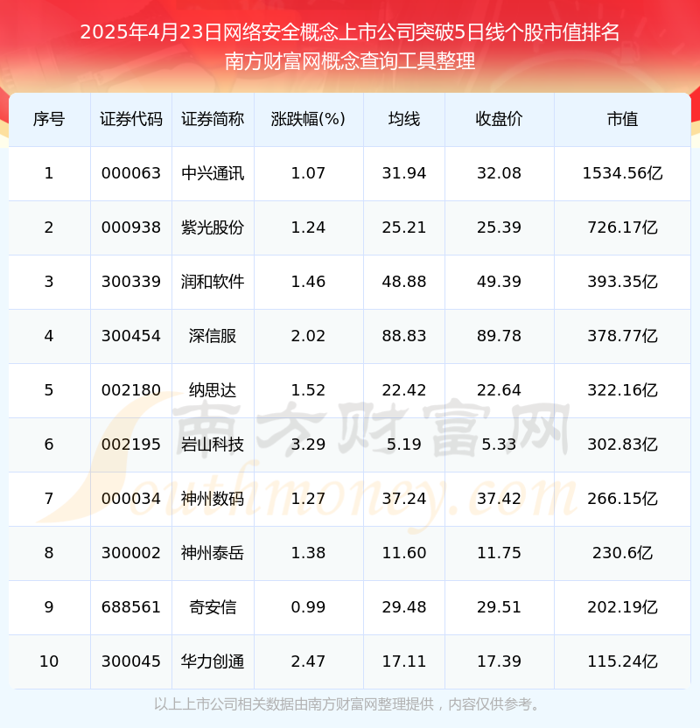Screen dimensions: 700x728
Task: Select stock name 深信服
Action: (x=213, y=336)
